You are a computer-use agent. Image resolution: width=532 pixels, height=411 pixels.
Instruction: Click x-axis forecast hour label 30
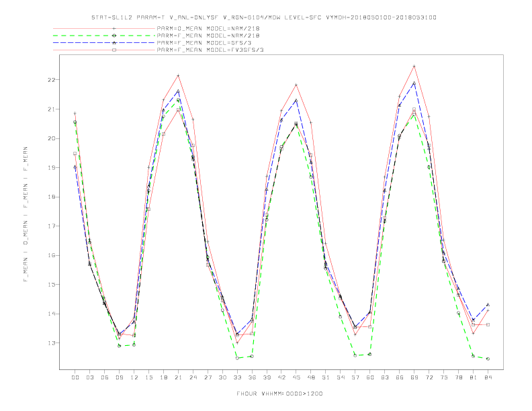click(x=222, y=377)
